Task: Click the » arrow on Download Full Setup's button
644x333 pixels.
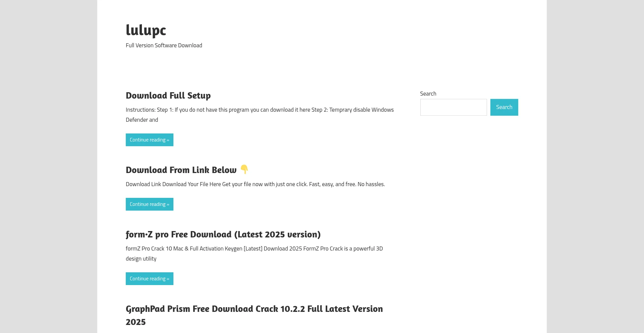Action: click(x=168, y=140)
